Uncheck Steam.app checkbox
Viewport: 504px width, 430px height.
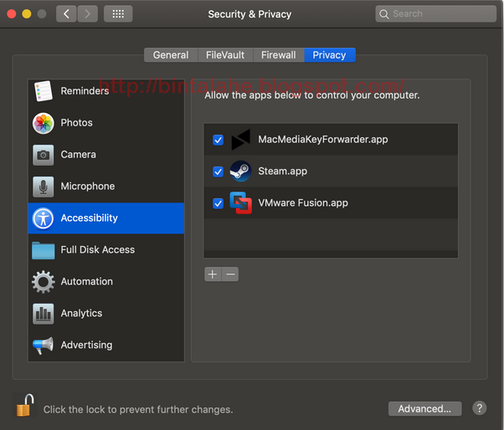click(219, 171)
